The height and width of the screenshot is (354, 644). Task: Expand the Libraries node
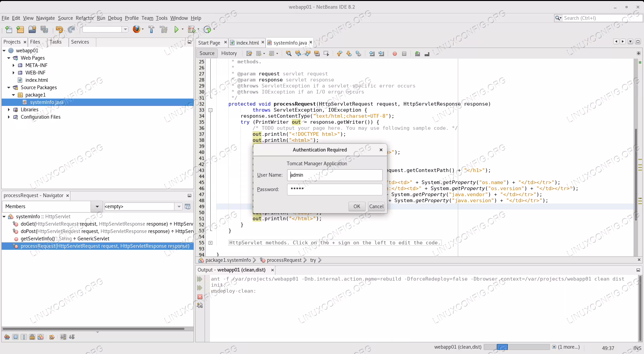[9, 110]
